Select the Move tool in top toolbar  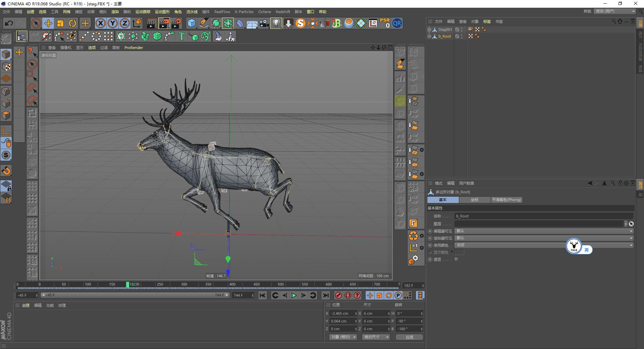click(x=48, y=23)
